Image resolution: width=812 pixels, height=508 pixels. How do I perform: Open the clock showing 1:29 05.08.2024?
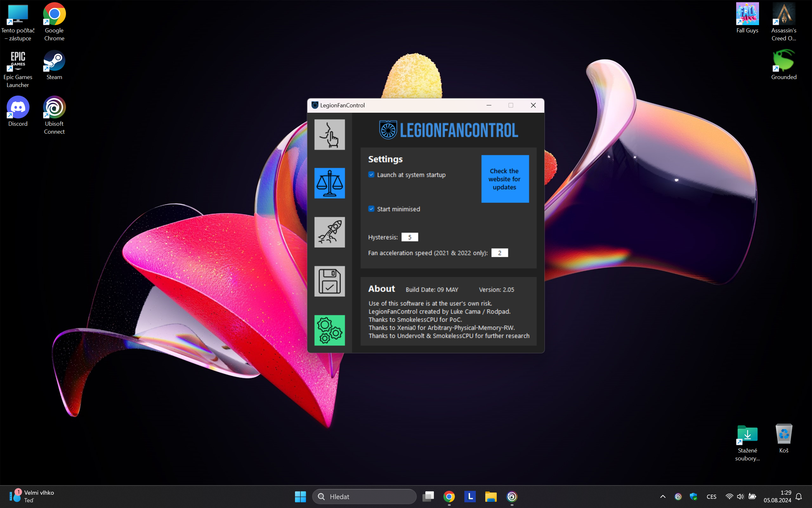pyautogui.click(x=777, y=497)
